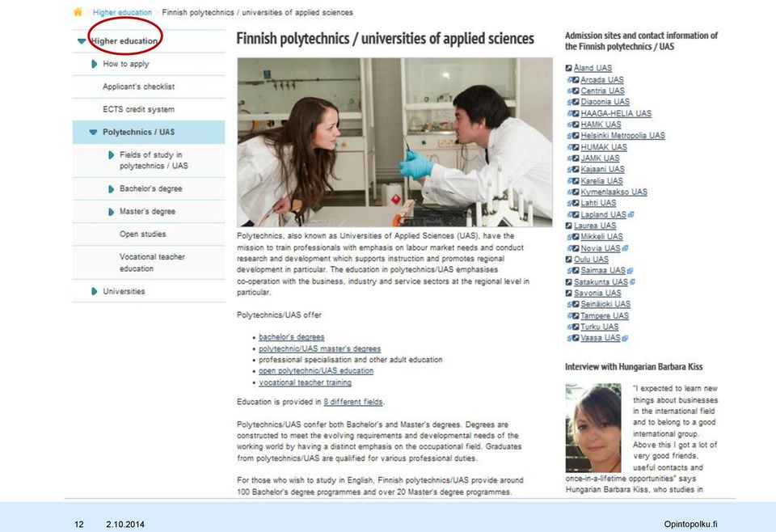Open Satakunta UAS link
This screenshot has width=776, height=532.
click(x=601, y=282)
